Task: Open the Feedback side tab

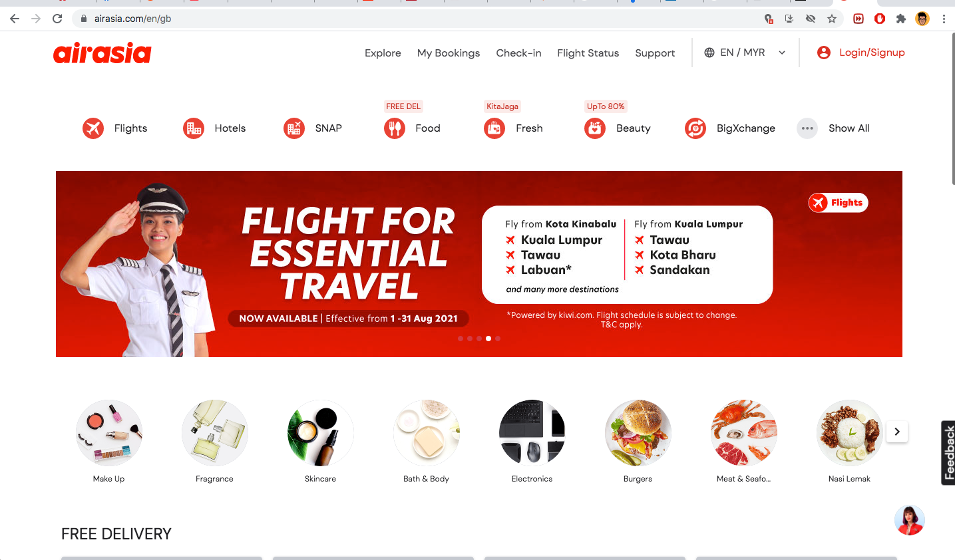Action: click(948, 453)
